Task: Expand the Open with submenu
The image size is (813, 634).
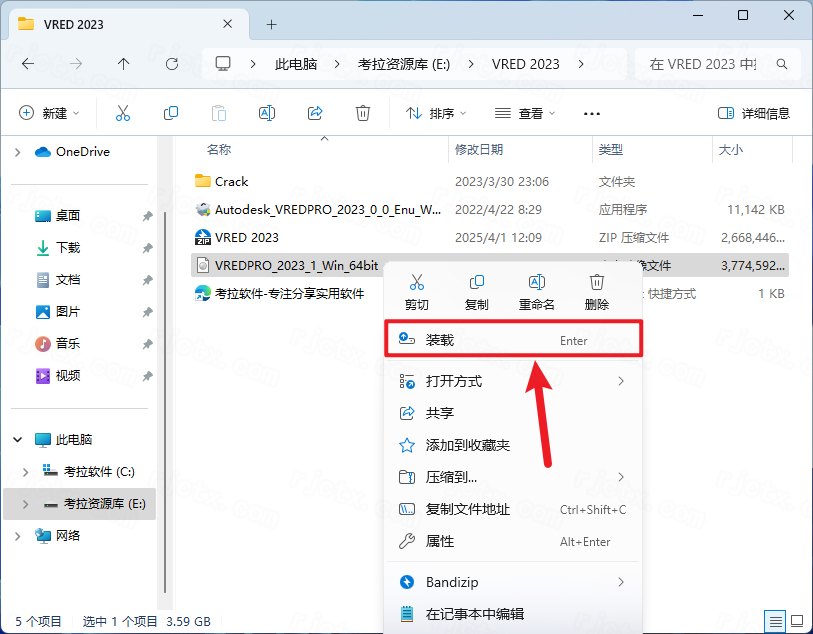Action: (x=512, y=381)
